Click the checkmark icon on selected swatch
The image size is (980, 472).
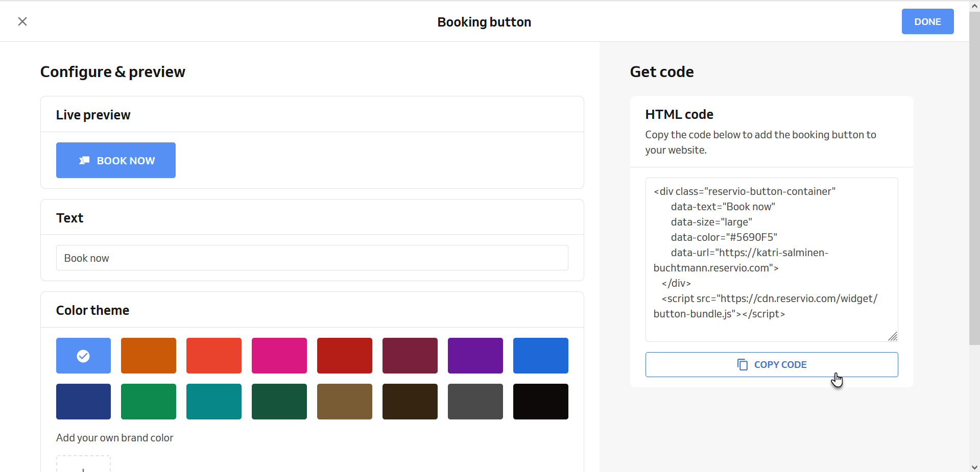(x=83, y=356)
